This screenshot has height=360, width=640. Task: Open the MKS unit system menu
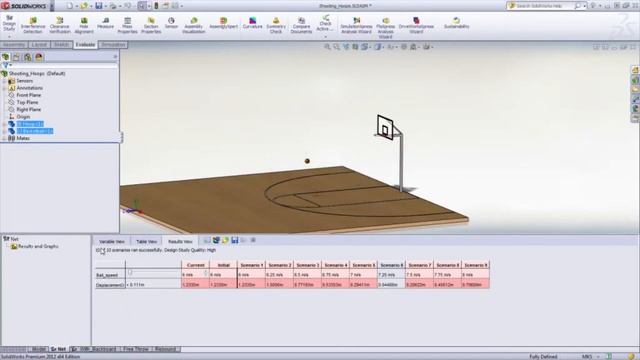(590, 356)
